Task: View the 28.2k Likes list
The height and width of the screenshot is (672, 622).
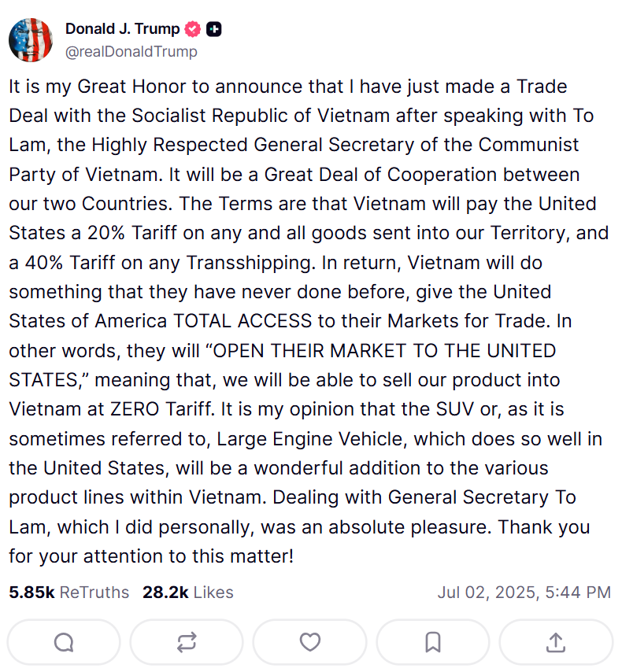Action: [x=188, y=593]
